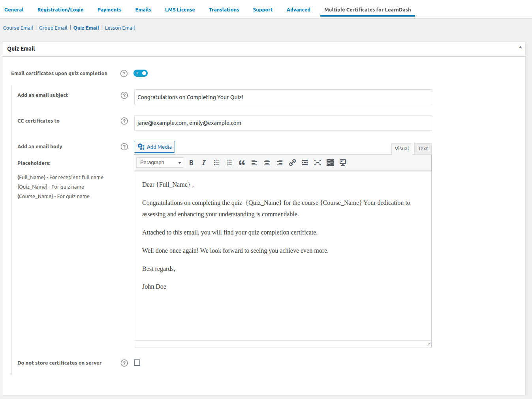Open the insert link tool

coord(292,163)
